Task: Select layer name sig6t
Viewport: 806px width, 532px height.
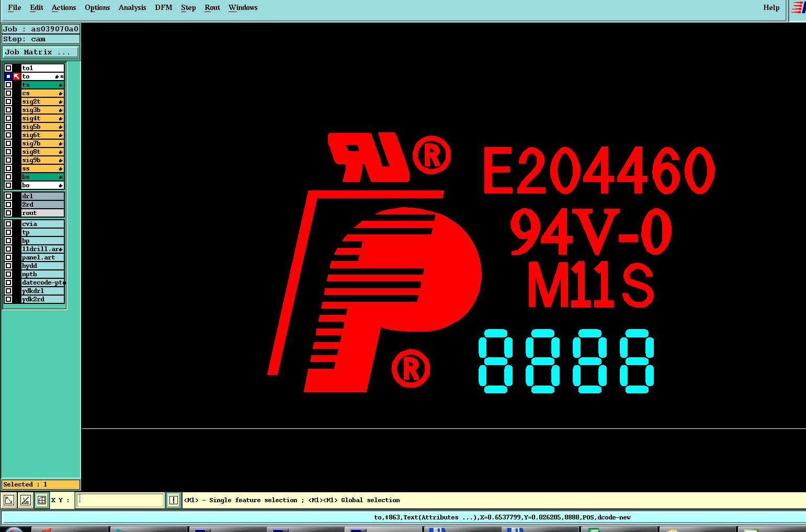Action: (42, 135)
